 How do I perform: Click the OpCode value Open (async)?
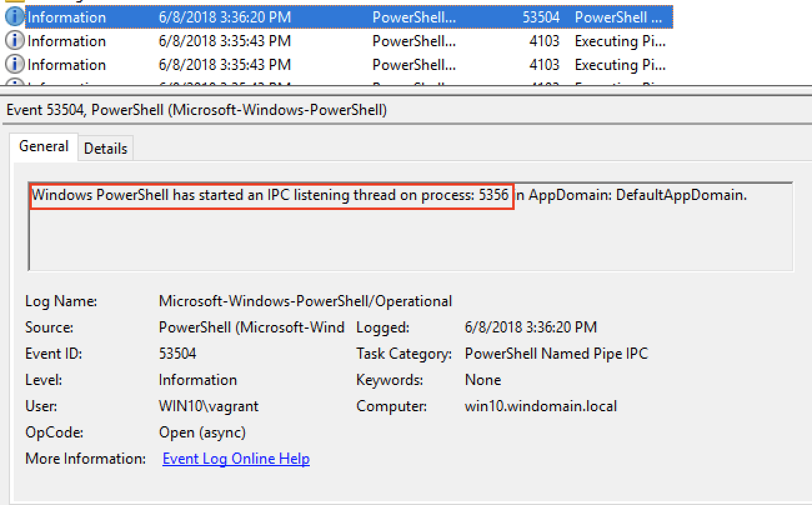[x=202, y=432]
